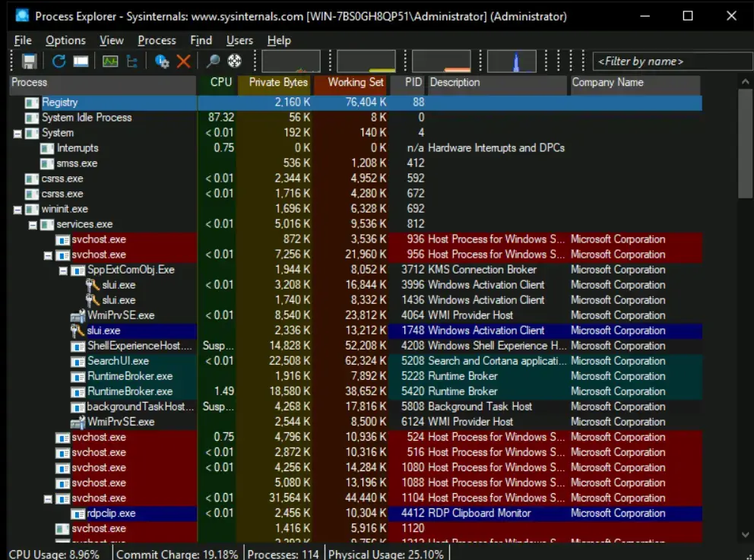
Task: Click the icon beside the Registry process
Action: point(32,103)
